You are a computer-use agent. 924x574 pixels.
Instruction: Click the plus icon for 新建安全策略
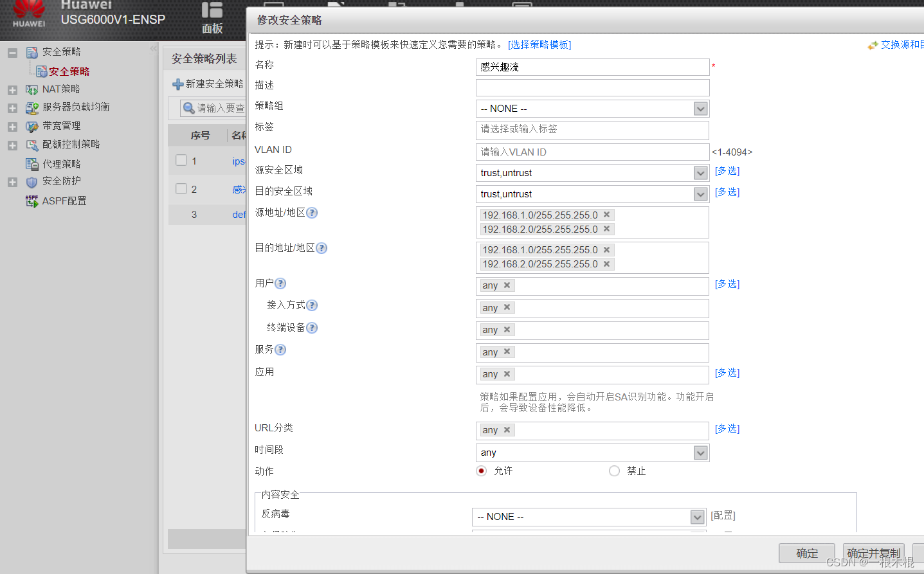(x=178, y=84)
